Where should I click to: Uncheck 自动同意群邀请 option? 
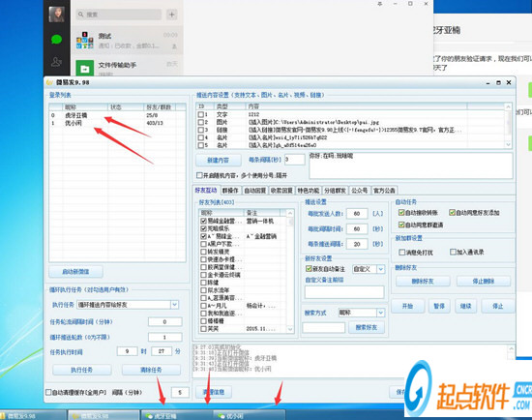point(401,225)
